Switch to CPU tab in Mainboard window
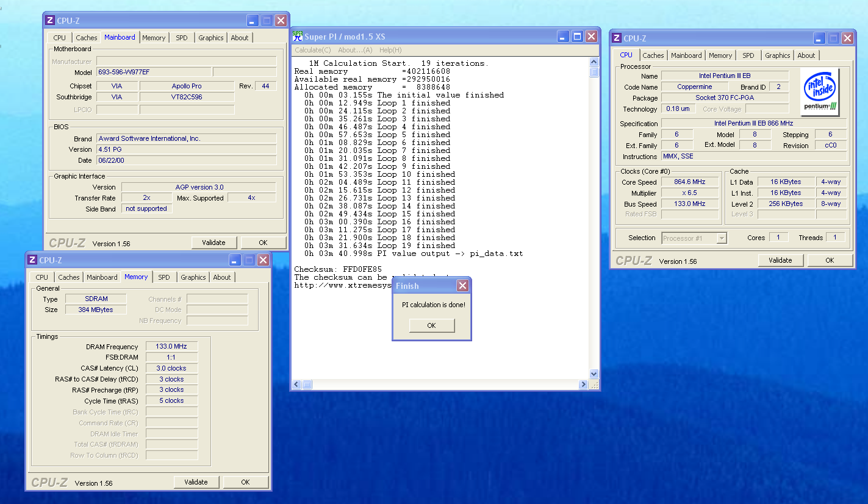This screenshot has width=868, height=504. click(60, 38)
